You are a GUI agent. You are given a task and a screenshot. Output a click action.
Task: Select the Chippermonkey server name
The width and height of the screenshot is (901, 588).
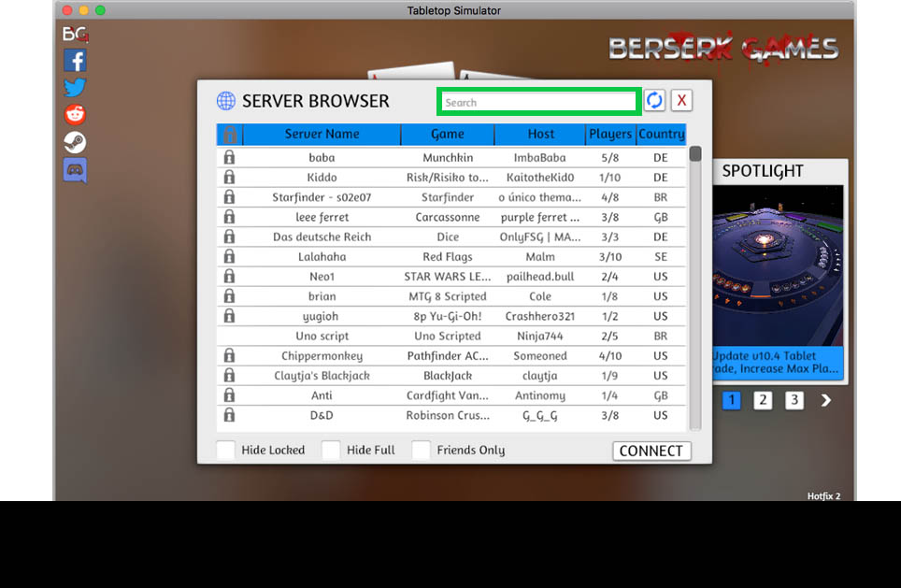tap(322, 356)
